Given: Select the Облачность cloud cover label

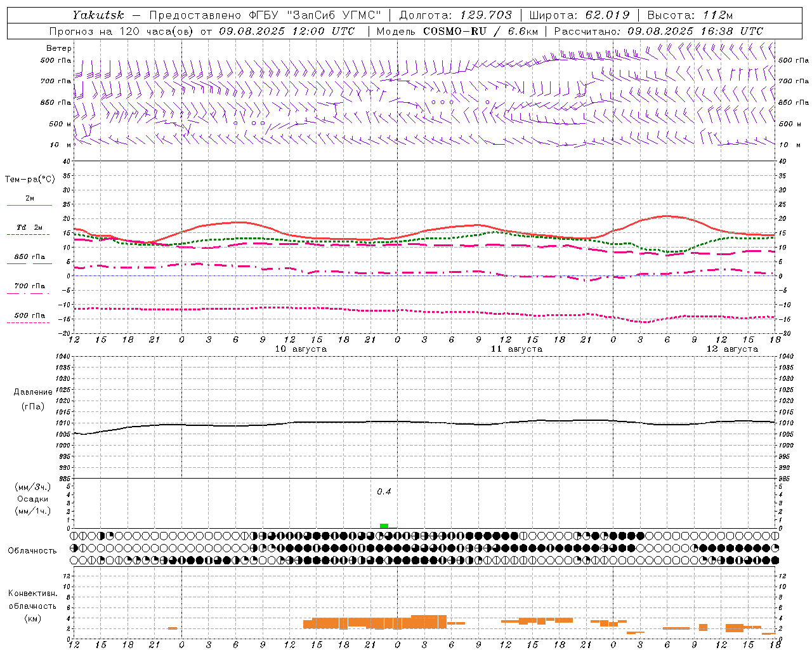Looking at the screenshot, I should pos(32,551).
